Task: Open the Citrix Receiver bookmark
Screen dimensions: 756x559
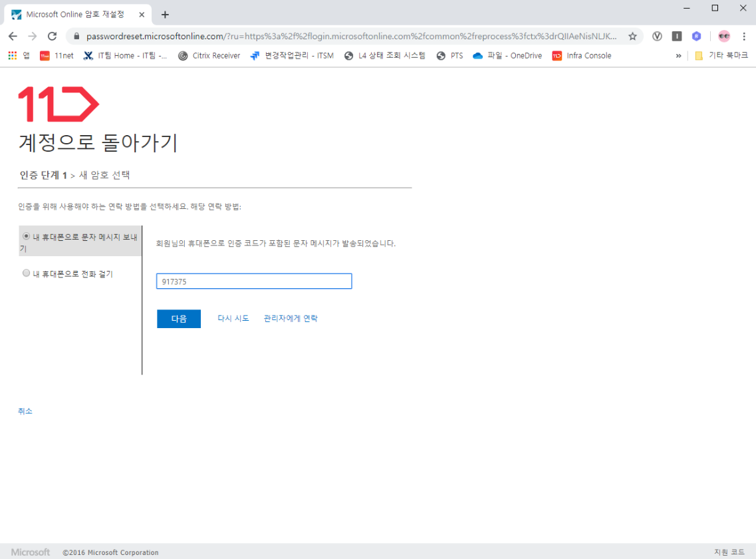Action: point(209,55)
